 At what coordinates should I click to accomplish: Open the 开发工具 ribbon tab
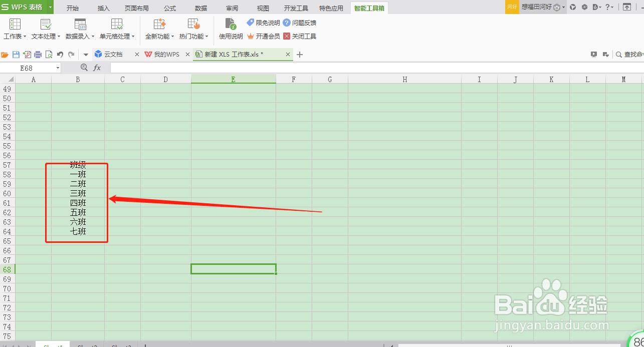(x=296, y=8)
